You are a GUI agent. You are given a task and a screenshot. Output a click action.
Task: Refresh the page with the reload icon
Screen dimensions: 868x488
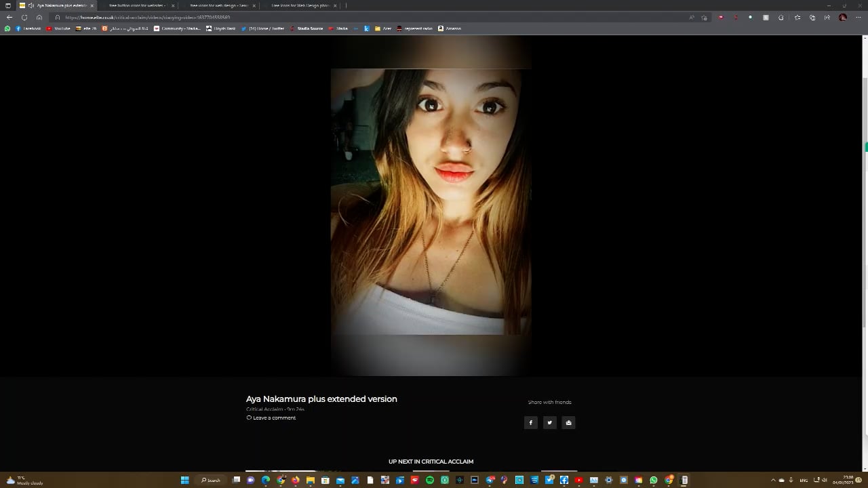point(24,17)
